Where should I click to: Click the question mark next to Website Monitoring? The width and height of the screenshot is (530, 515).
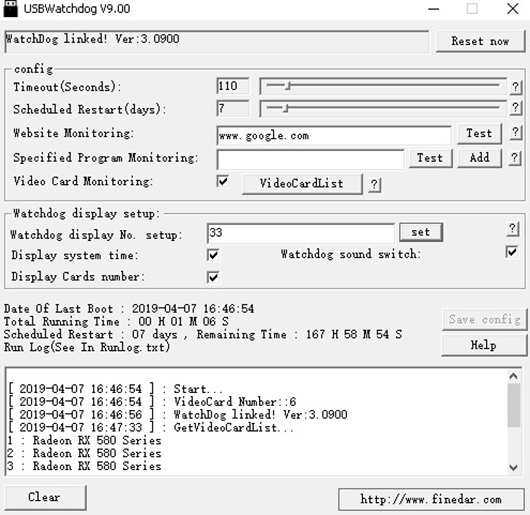coord(515,132)
